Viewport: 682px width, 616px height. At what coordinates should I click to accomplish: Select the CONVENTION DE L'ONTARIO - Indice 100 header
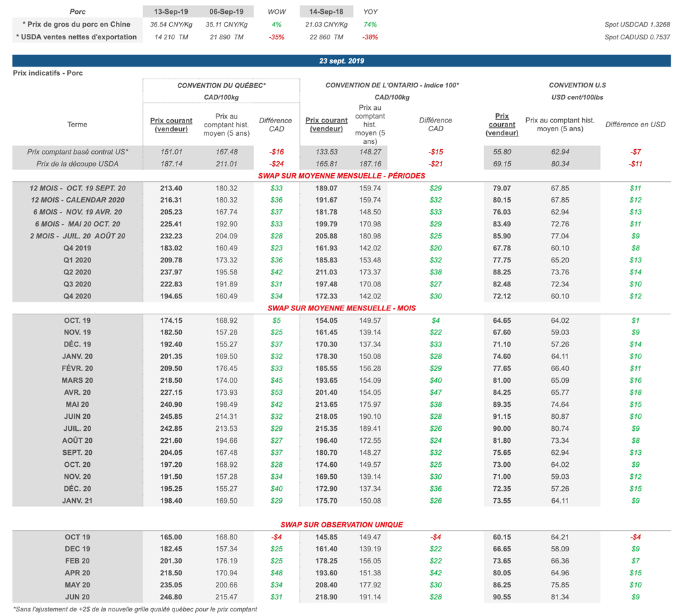(392, 85)
